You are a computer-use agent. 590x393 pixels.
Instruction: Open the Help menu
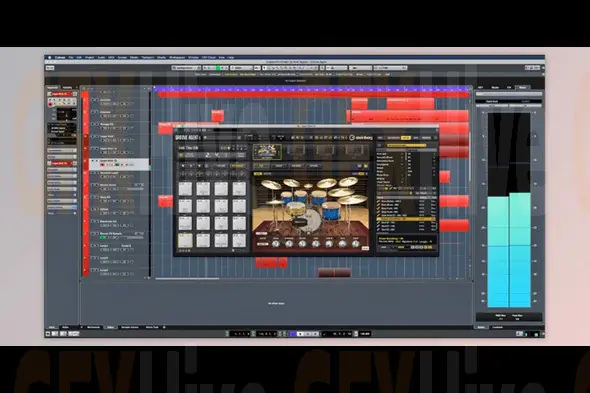coord(231,58)
